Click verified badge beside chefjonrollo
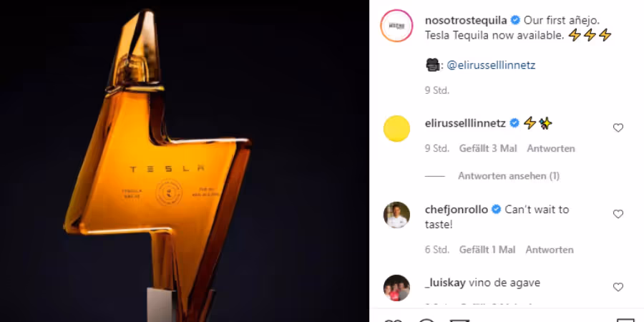Image resolution: width=644 pixels, height=322 pixels. (496, 210)
